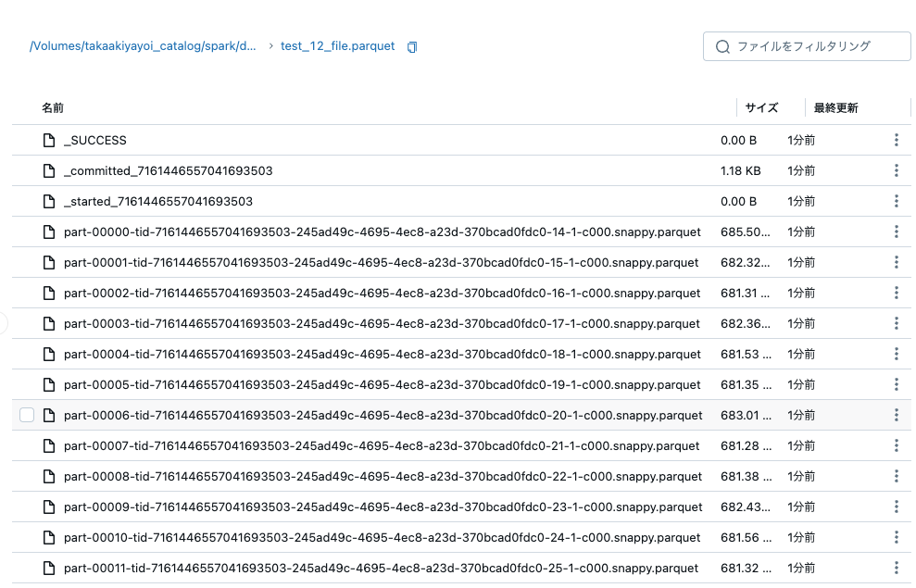Open kebab menu for part-00011 file

(897, 568)
